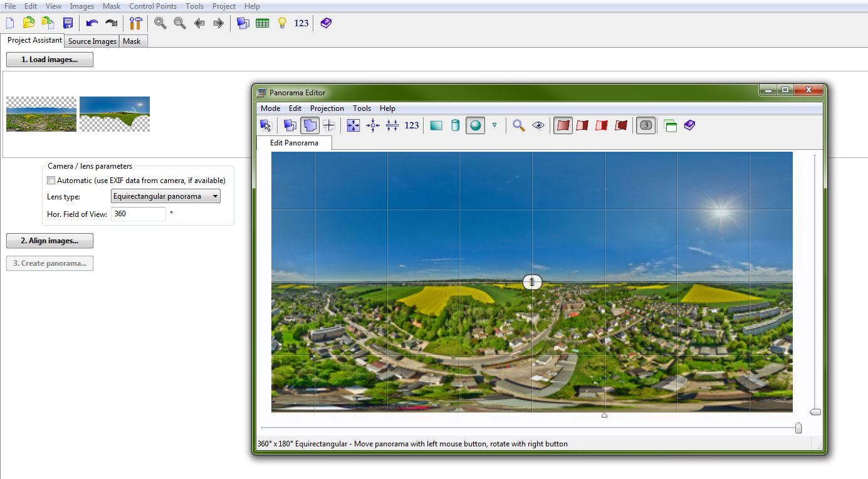Open the Control Points menu

coord(153,6)
